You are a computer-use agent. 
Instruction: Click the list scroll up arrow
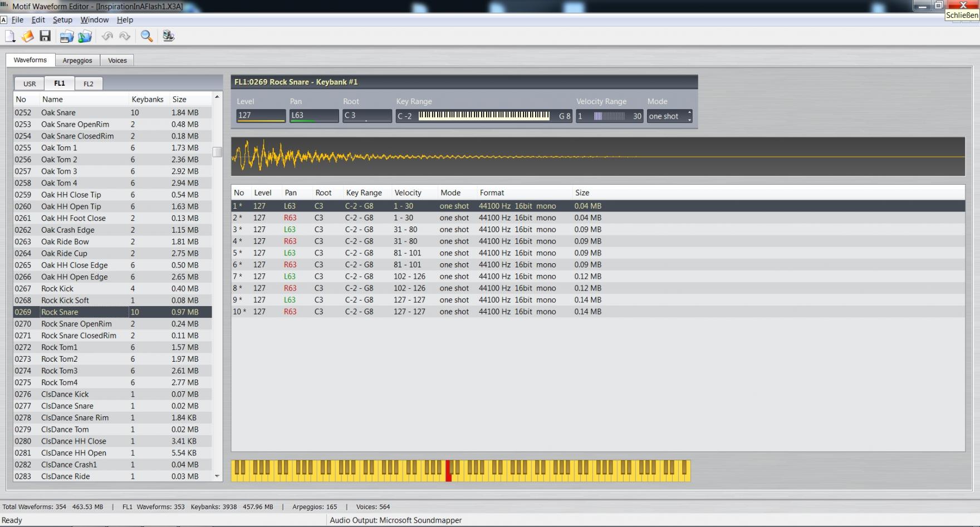(217, 97)
